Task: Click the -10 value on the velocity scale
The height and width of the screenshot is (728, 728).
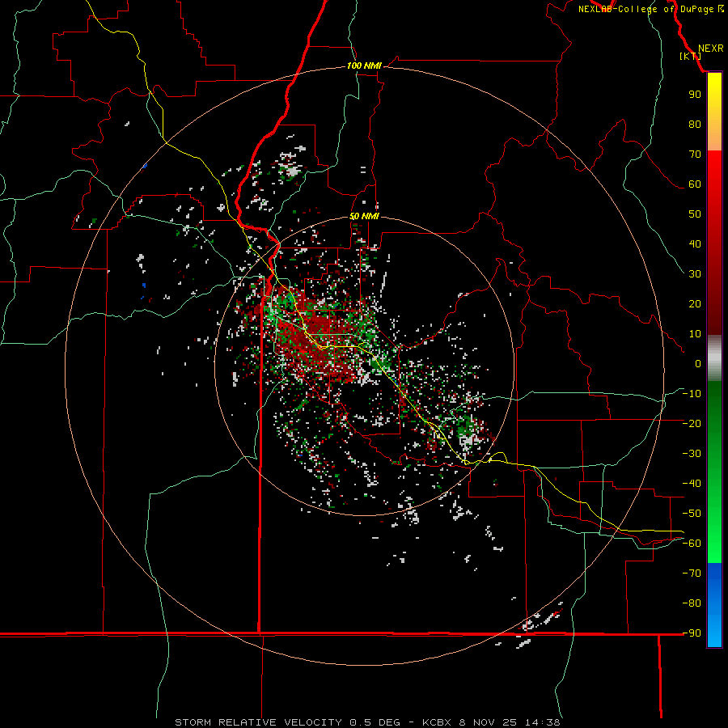Action: (x=692, y=394)
